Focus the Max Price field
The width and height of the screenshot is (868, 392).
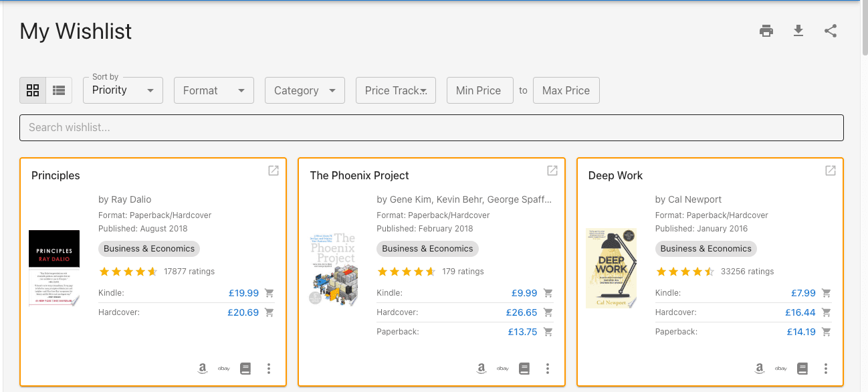point(566,90)
